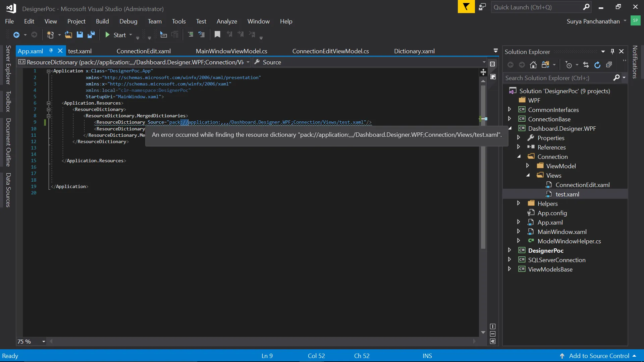Click the Save All toolbar icon
644x362 pixels.
coord(91,35)
